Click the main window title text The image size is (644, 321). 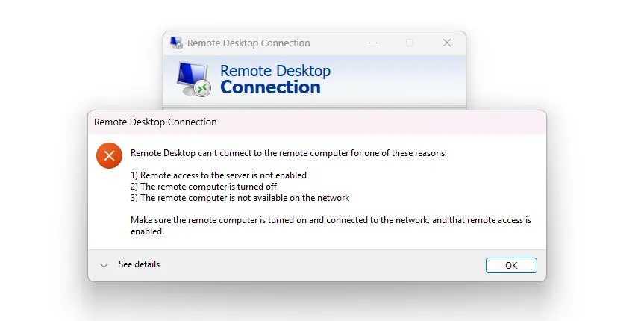click(x=248, y=43)
